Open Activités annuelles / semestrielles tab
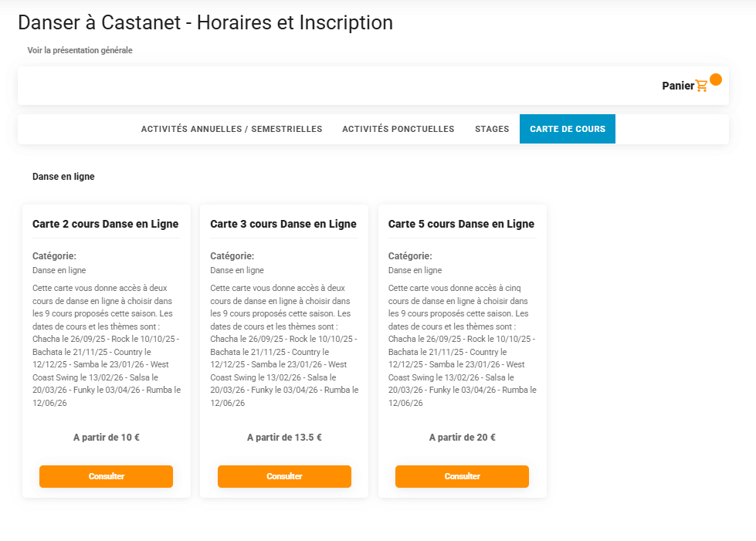Screen dimensions: 756x541 232,129
